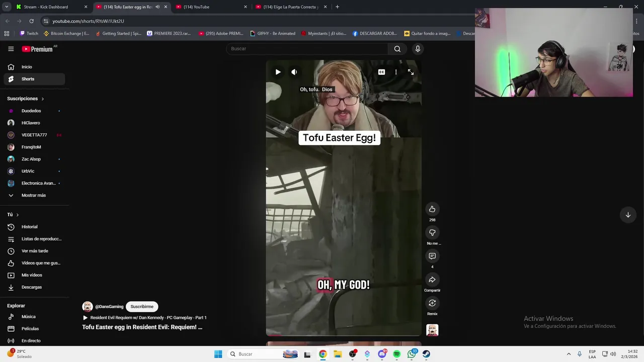Screen dimensions: 644x362
Task: Open the FranqitoM subscription
Action: tap(34, 147)
